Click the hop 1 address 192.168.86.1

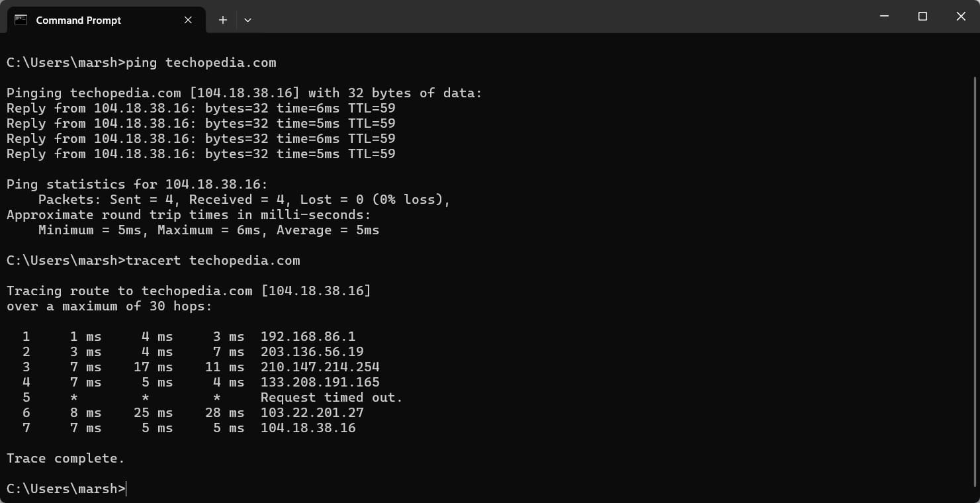[308, 337]
